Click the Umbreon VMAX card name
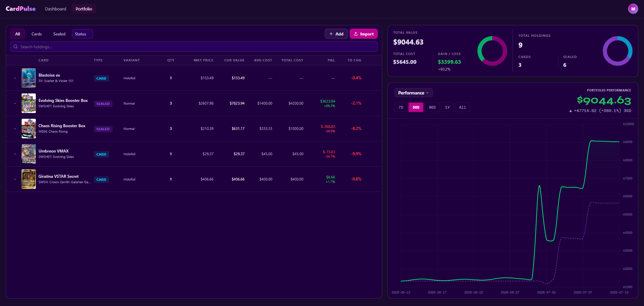Screen dimensions: 644x306 click(53, 151)
